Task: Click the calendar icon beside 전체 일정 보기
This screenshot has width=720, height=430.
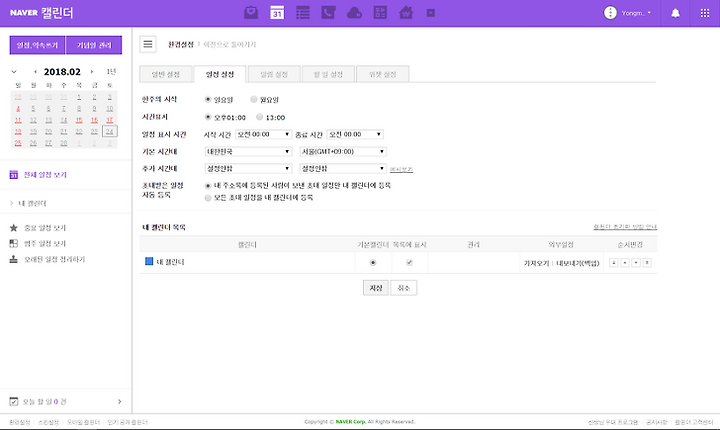Action: (x=14, y=175)
